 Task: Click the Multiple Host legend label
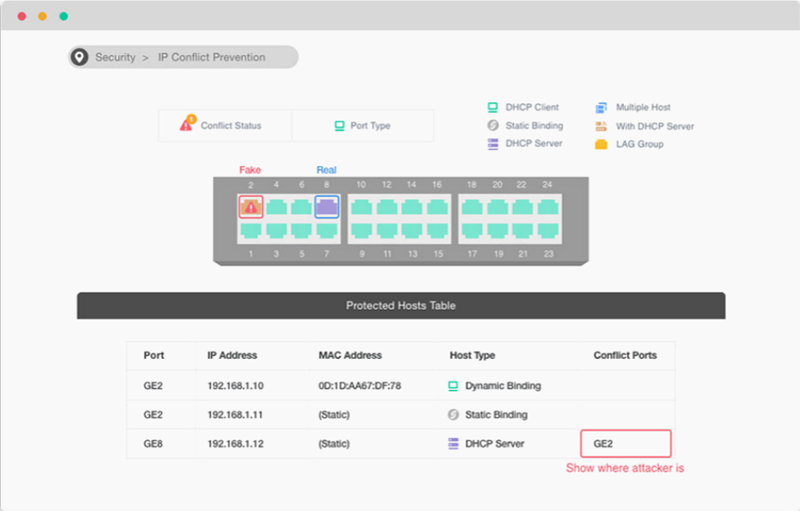(x=643, y=107)
